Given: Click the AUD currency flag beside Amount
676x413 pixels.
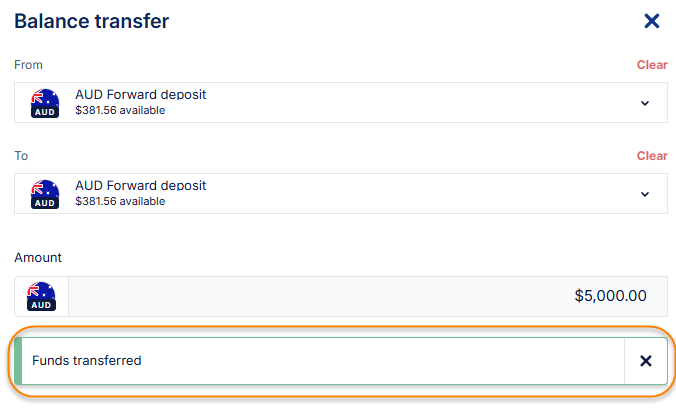Looking at the screenshot, I should click(x=41, y=297).
